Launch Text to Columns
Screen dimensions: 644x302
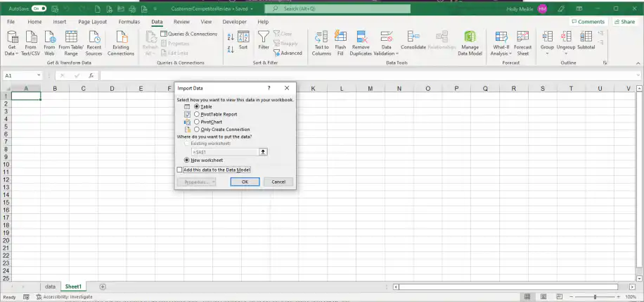[x=321, y=43]
